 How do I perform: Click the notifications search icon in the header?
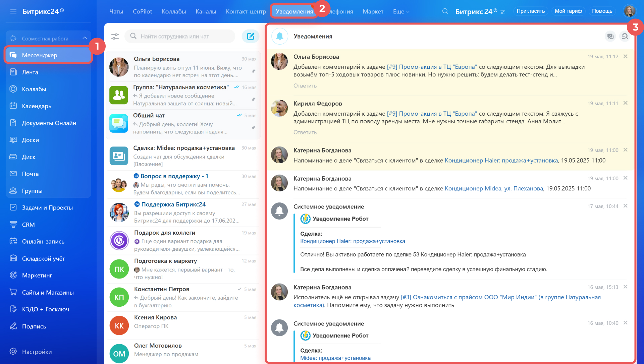point(625,36)
